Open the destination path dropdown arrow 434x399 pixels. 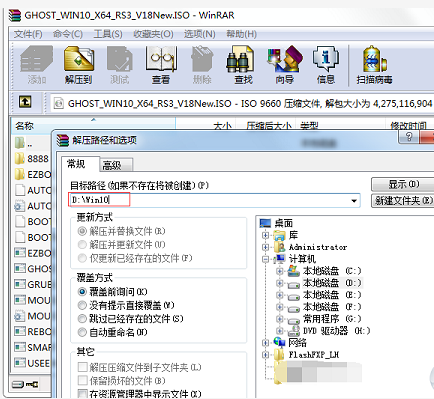354,201
